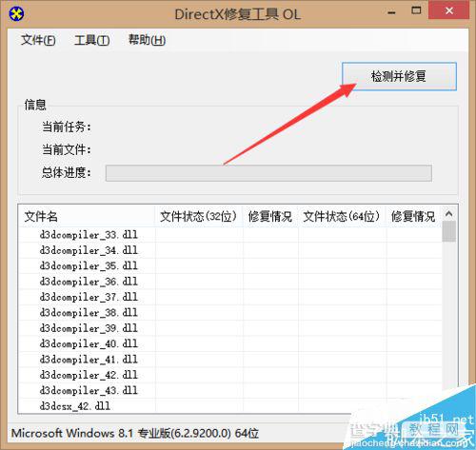Viewport: 476px width, 450px height.
Task: Open the 文件(F) menu
Action: click(38, 40)
